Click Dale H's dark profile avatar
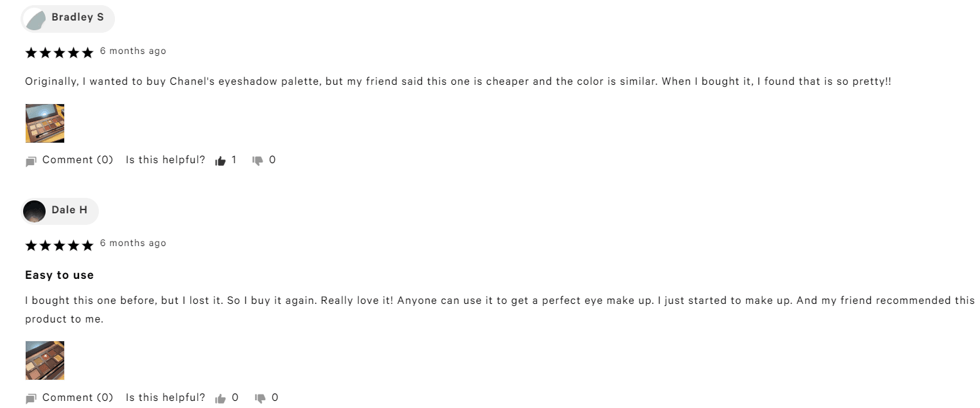The image size is (980, 408). [x=35, y=211]
